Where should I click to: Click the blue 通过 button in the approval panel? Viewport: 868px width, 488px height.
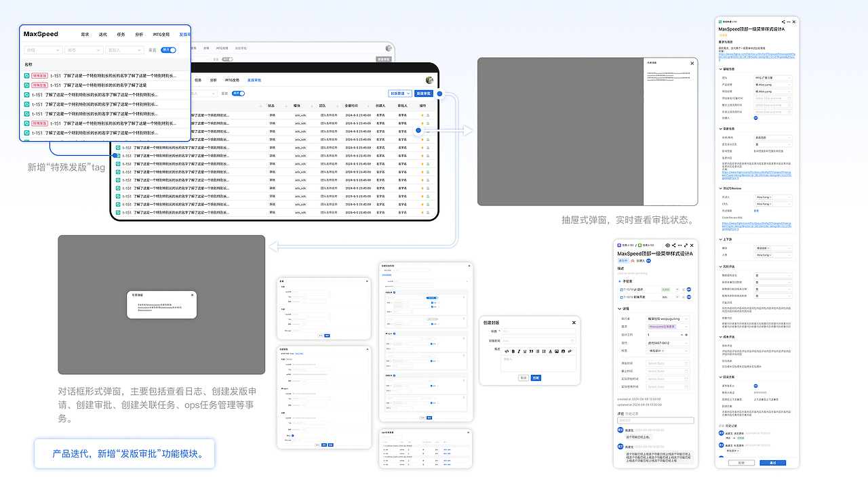pos(773,463)
